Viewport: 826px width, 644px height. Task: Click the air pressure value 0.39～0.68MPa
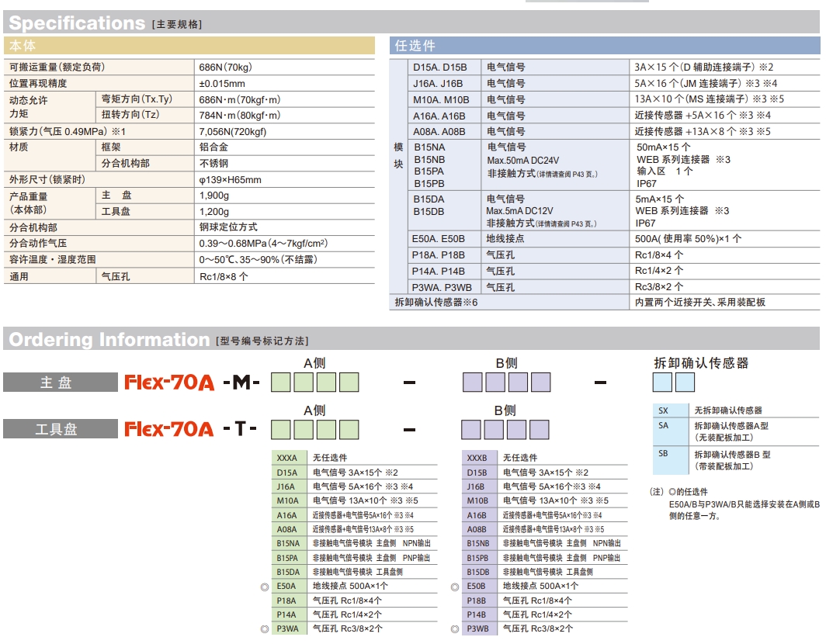[263, 243]
